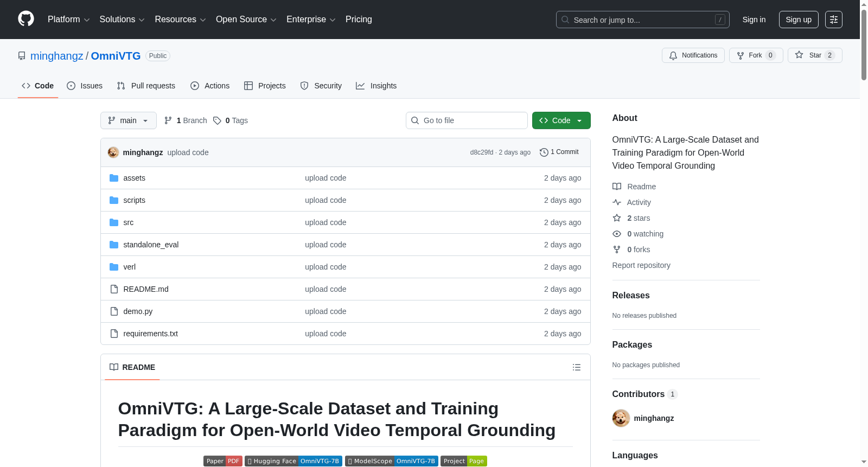Open the main branch selector dropdown
Screen dimensions: 868x467
click(x=129, y=120)
